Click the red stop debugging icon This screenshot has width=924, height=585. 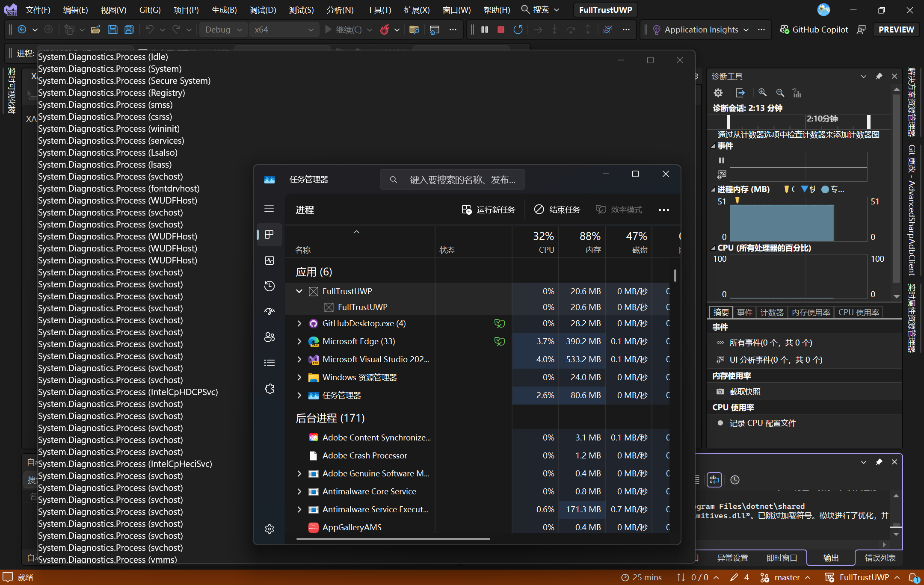point(501,30)
